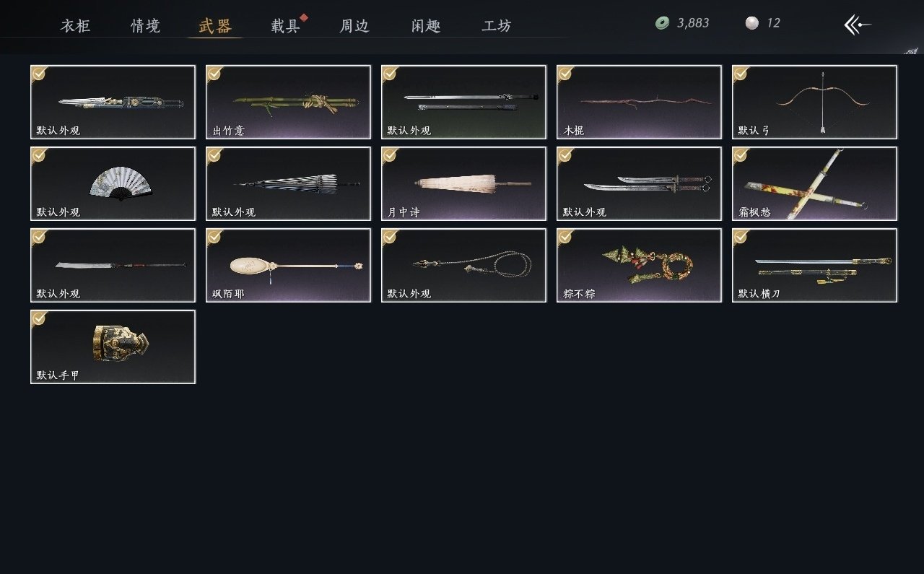Select the 默认手甲 gauntlet skin

pos(113,347)
